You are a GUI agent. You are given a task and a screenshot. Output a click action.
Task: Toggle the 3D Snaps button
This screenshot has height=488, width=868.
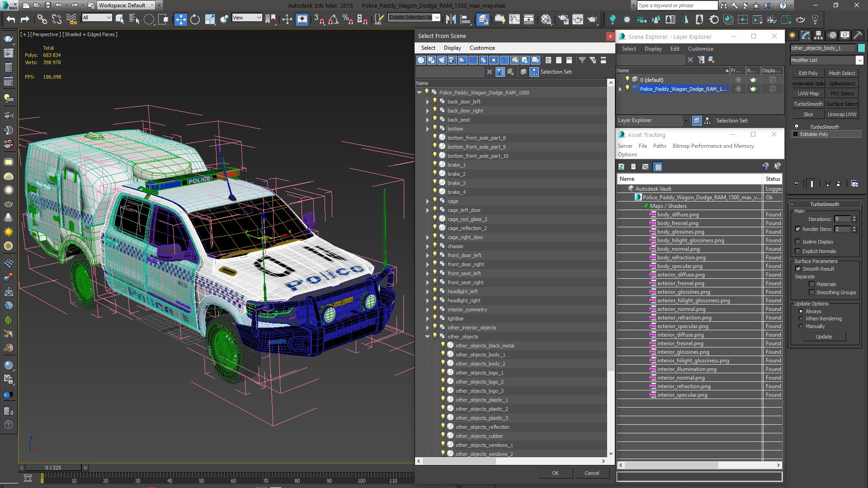point(319,19)
